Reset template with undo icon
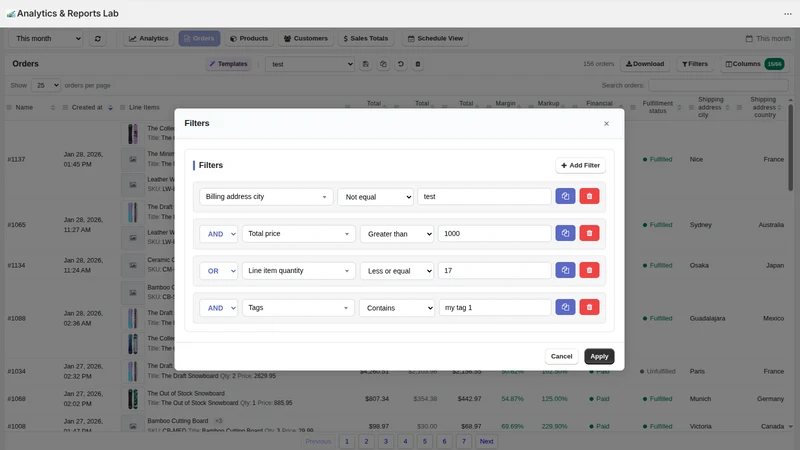Screen dimensions: 800x450 [x=401, y=64]
